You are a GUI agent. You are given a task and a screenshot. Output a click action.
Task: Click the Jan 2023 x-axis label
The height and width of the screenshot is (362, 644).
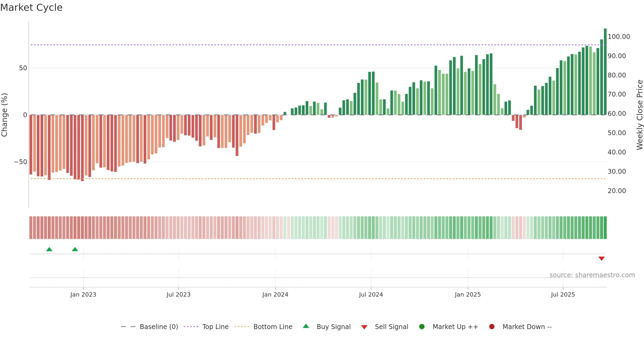[83, 294]
